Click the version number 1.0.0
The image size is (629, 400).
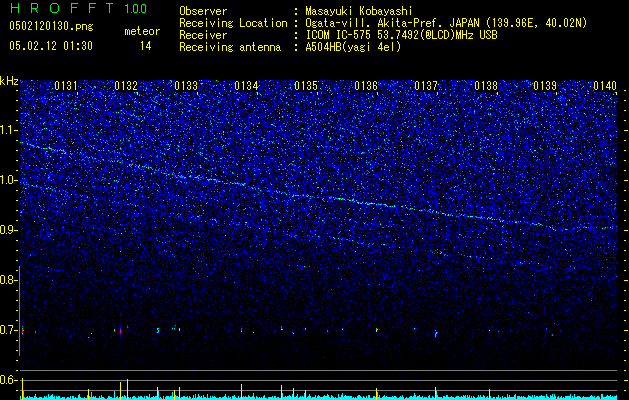point(135,9)
